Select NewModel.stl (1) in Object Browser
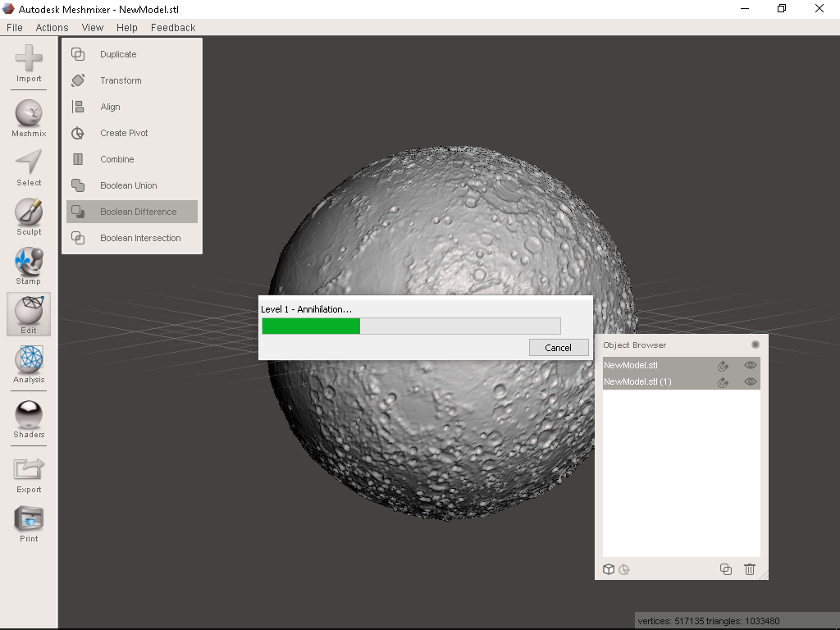This screenshot has height=630, width=840. coord(647,381)
